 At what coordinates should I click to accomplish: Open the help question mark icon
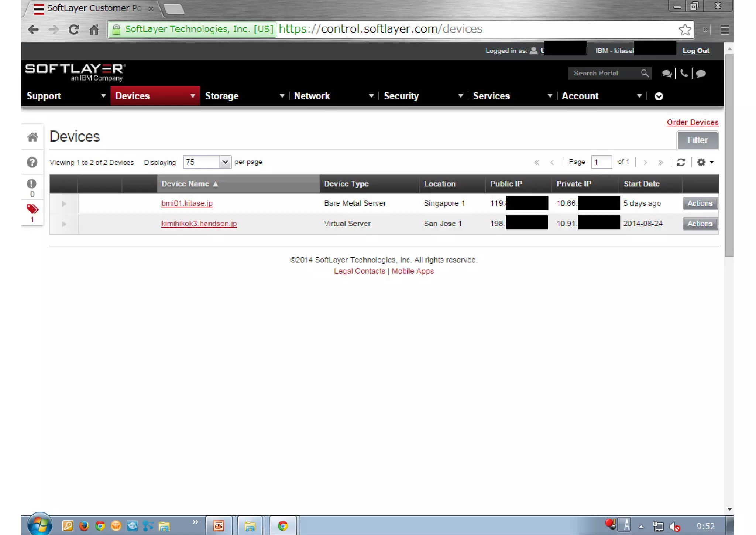click(x=32, y=162)
